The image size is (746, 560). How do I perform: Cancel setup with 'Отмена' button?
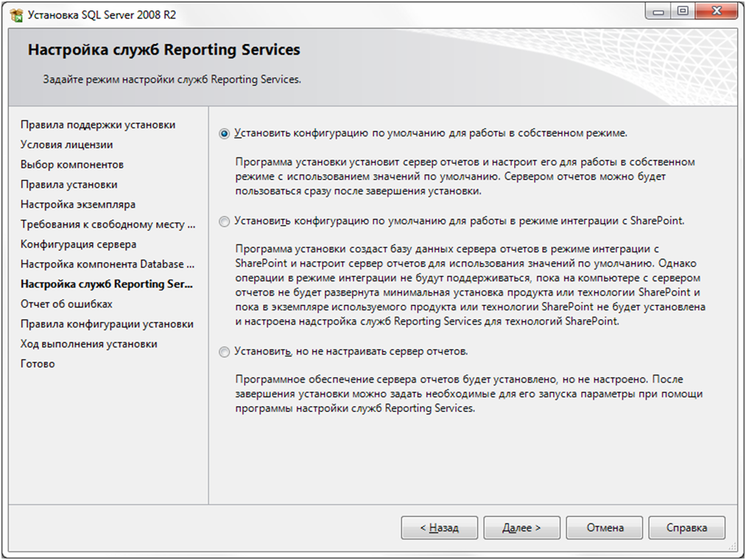(x=604, y=528)
